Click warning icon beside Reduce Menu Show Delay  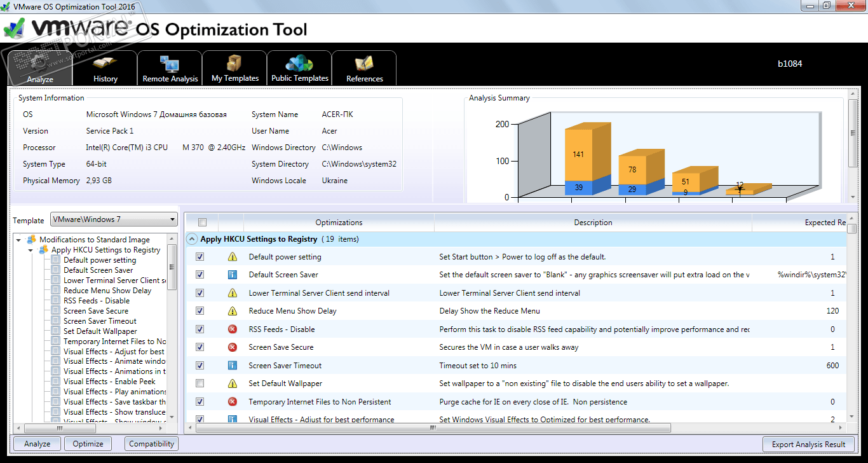click(233, 311)
